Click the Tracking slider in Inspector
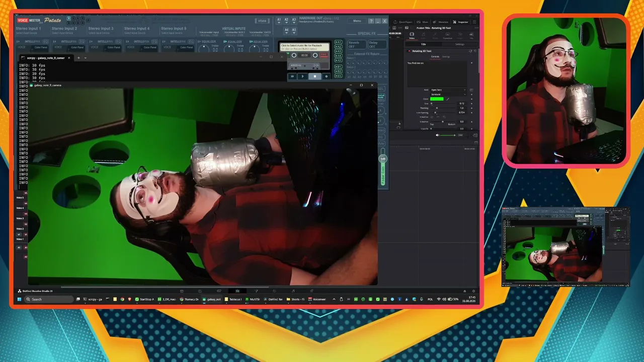This screenshot has width=644, height=362. click(443, 108)
